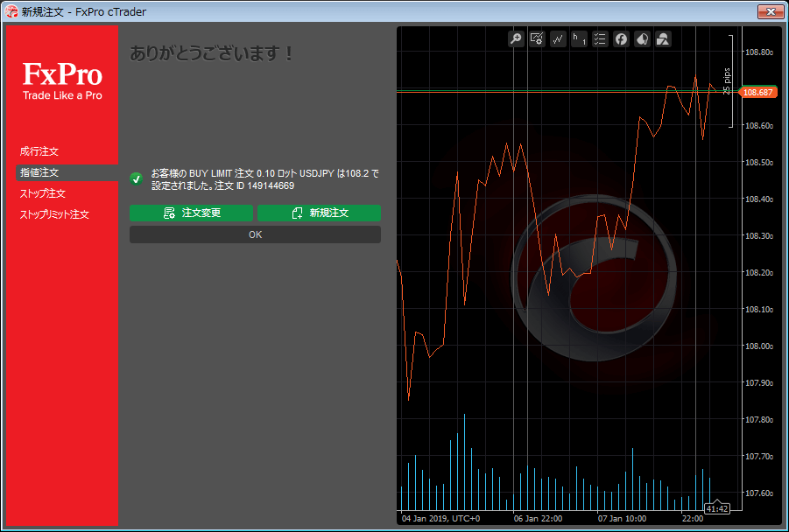Select 指値注文 (limit order) tab
The width and height of the screenshot is (789, 532).
click(x=67, y=172)
